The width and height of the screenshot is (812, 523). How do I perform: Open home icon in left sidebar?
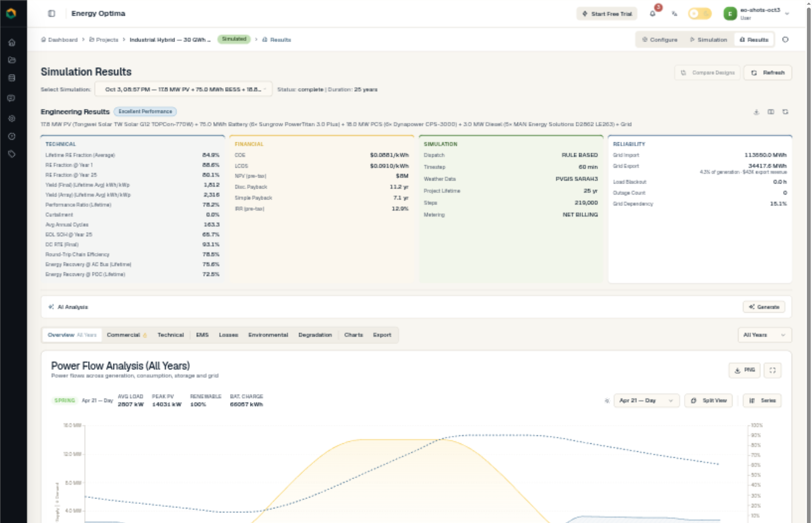[x=12, y=42]
